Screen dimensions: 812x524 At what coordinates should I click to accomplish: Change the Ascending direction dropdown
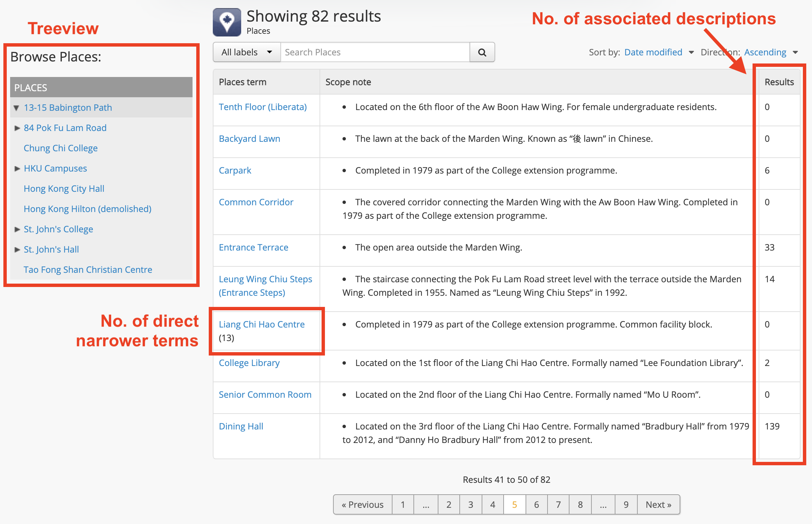770,52
